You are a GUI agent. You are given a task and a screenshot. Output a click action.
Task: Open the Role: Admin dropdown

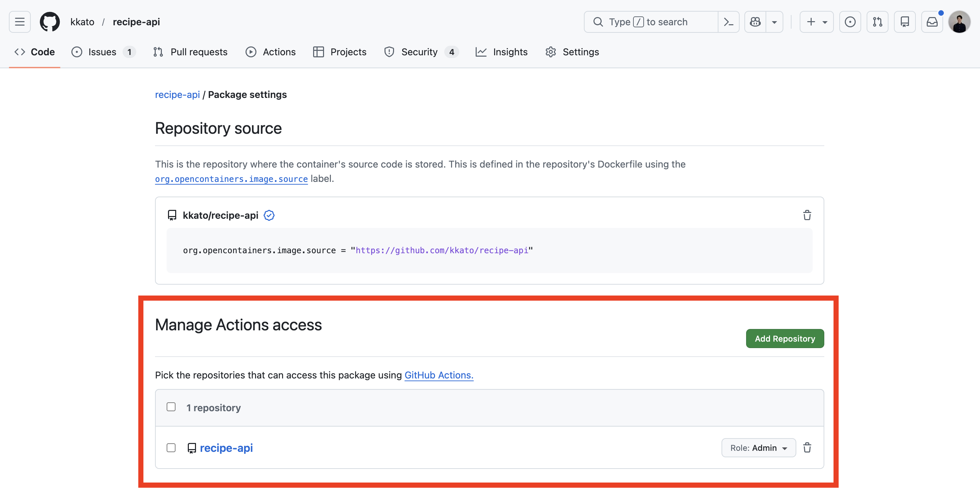click(758, 448)
